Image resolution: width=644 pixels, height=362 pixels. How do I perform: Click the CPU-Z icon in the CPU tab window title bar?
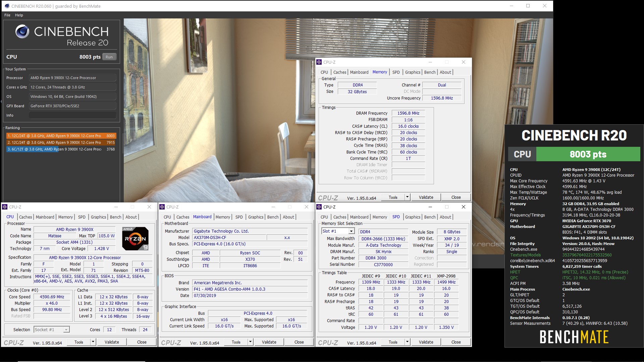[5, 207]
